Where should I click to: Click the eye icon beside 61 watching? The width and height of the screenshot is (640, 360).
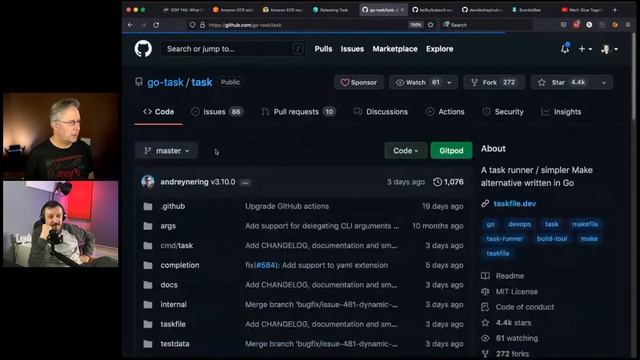coord(485,338)
